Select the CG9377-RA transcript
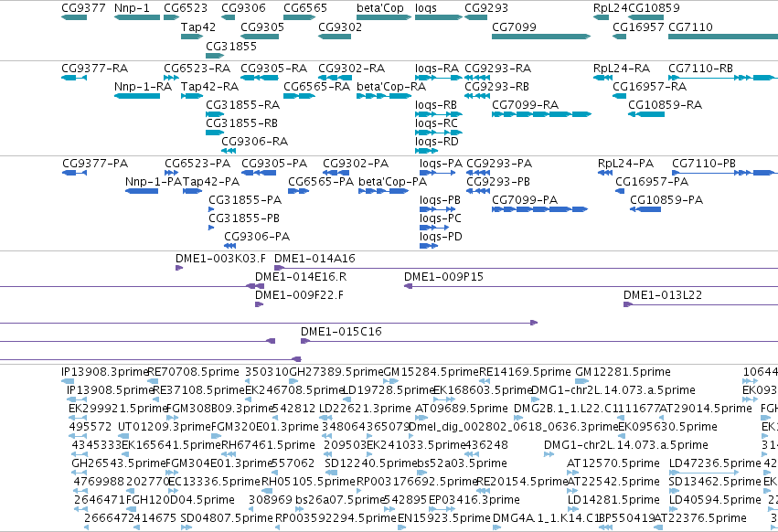This screenshot has width=778, height=532. [x=74, y=78]
